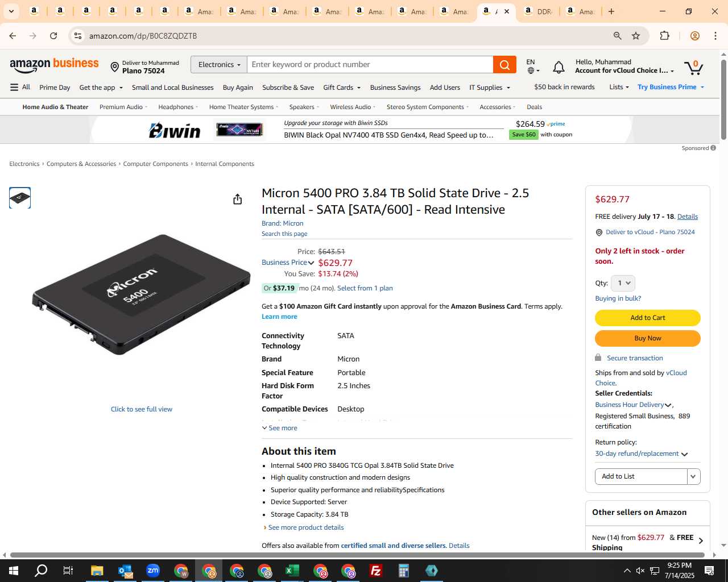
Task: Open Calculator from the taskbar
Action: click(x=404, y=571)
